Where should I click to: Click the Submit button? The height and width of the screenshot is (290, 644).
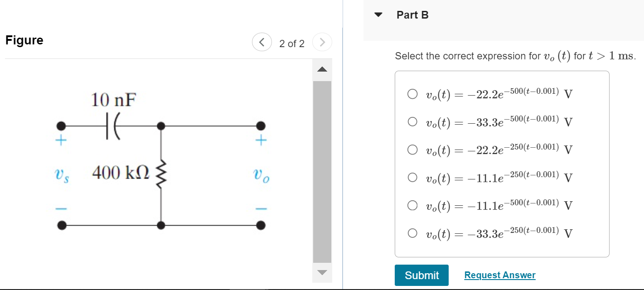(x=421, y=275)
